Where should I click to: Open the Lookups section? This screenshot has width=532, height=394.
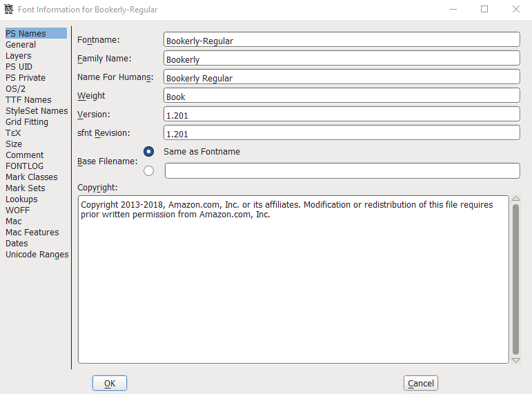(21, 199)
